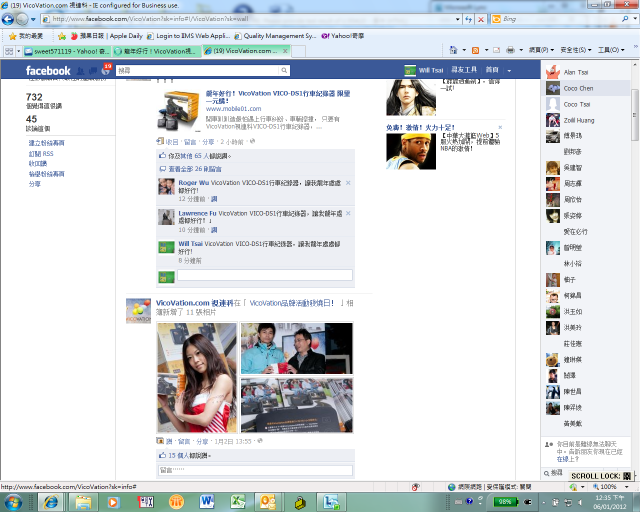Open the Facebook account dropdown arrow
Image resolution: width=640 pixels, height=512 pixels.
[509, 71]
